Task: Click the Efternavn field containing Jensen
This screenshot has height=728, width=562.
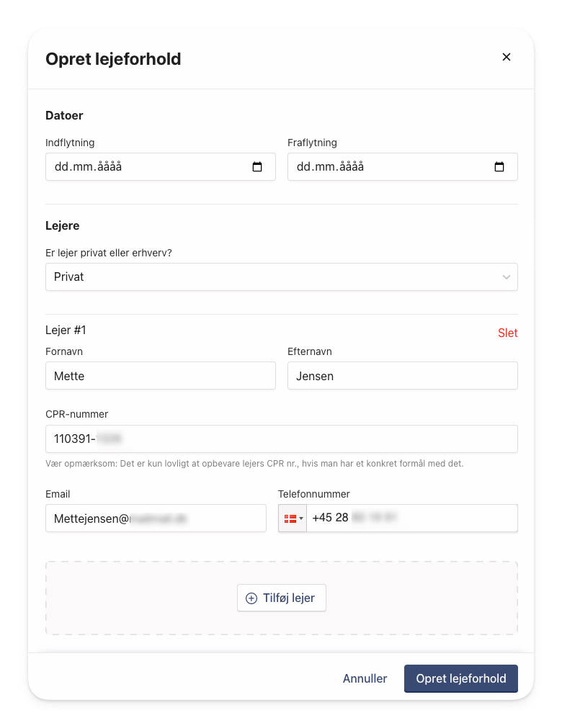Action: click(402, 376)
